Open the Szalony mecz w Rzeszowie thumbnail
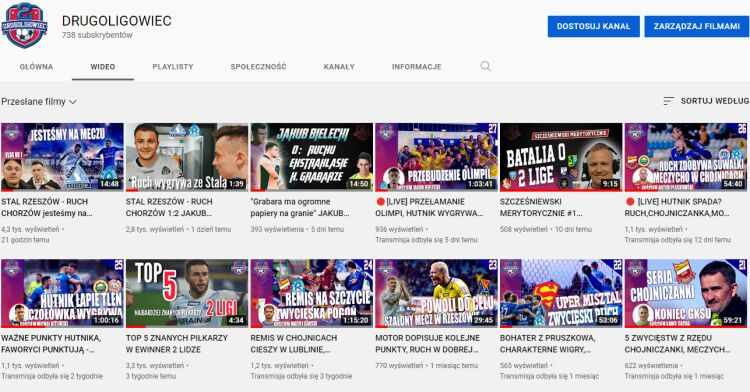The height and width of the screenshot is (392, 750). point(436,293)
